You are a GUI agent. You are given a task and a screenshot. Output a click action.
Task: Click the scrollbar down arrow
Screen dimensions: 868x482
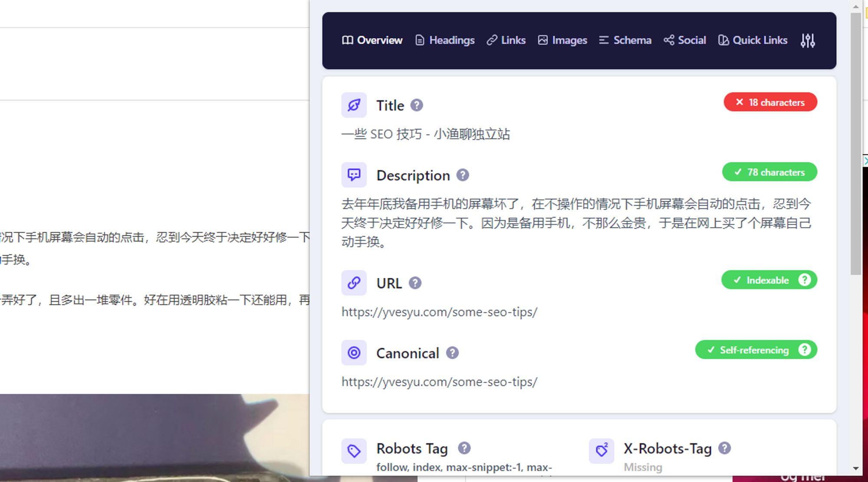855,469
